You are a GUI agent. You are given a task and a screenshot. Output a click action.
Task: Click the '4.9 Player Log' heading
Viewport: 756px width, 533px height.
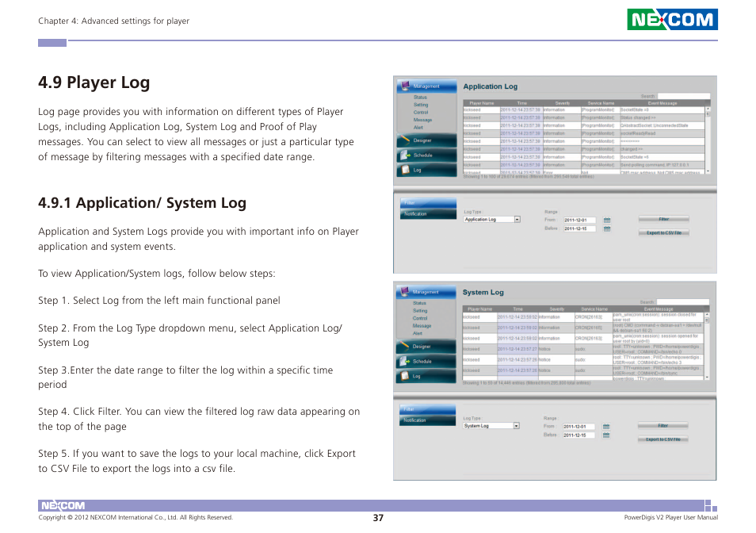94,82
